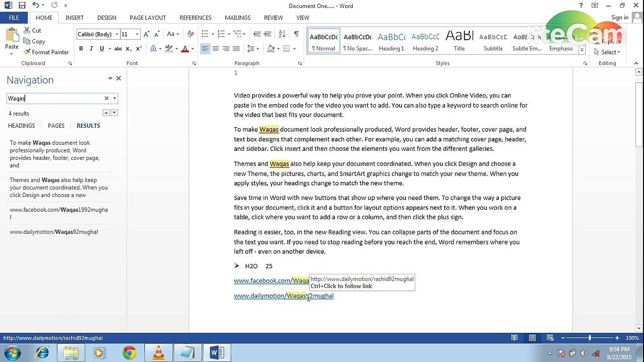
Task: Align the paragraph to the right
Action: tap(226, 49)
